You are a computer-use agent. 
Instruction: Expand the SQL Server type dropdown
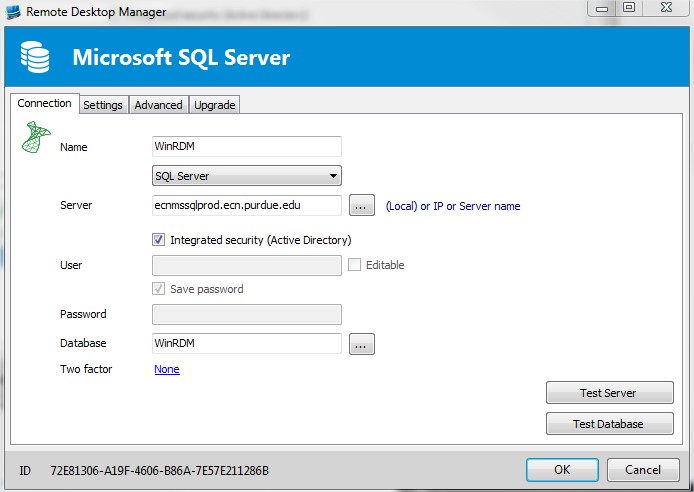[x=246, y=176]
